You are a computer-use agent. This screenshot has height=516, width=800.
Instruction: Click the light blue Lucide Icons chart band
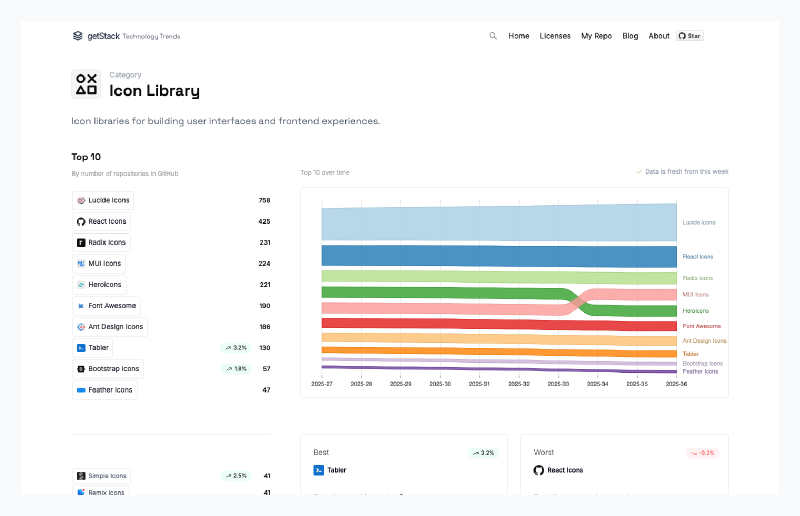tap(498, 222)
